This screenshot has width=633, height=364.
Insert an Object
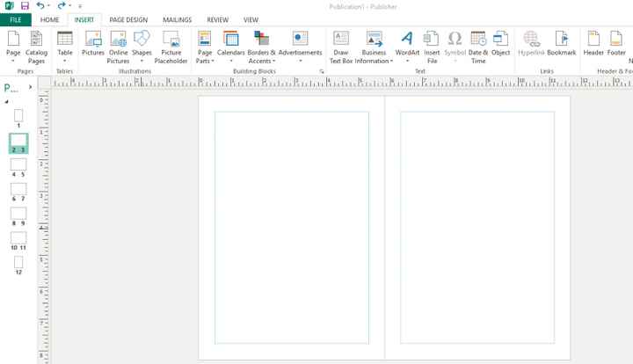coord(500,44)
